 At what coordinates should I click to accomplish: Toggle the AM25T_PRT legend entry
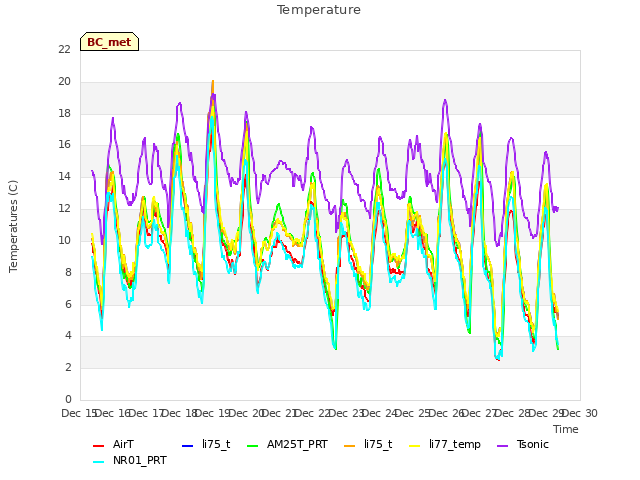coord(288,444)
